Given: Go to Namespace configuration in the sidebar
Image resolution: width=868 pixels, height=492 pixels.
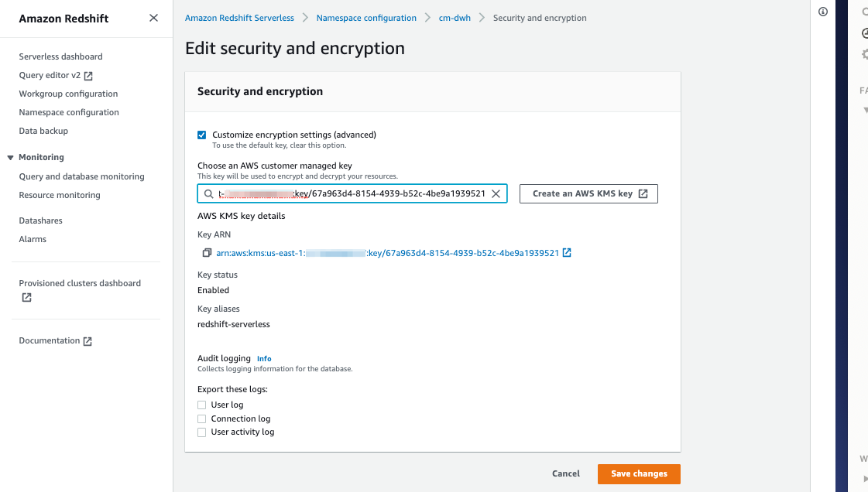Looking at the screenshot, I should click(x=68, y=111).
